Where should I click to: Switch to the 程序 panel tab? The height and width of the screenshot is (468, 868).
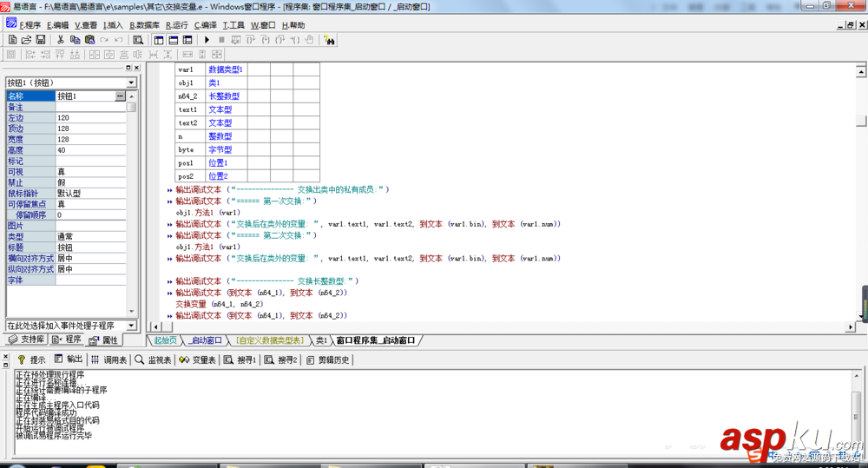[67, 339]
